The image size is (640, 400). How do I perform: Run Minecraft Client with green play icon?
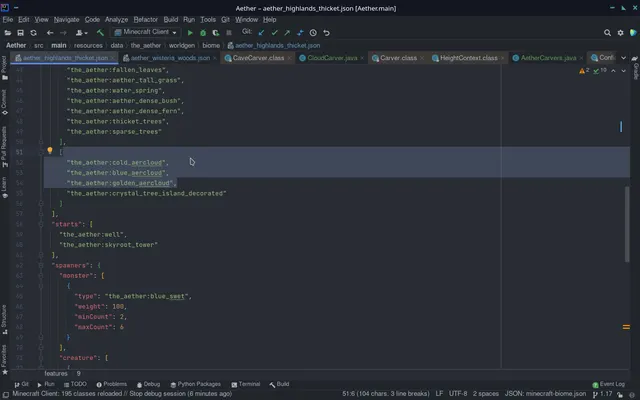pos(190,33)
